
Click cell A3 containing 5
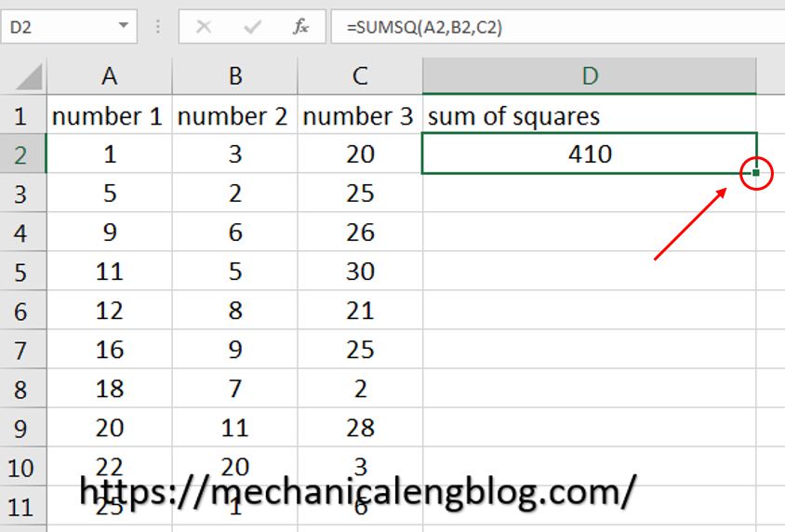pyautogui.click(x=110, y=193)
